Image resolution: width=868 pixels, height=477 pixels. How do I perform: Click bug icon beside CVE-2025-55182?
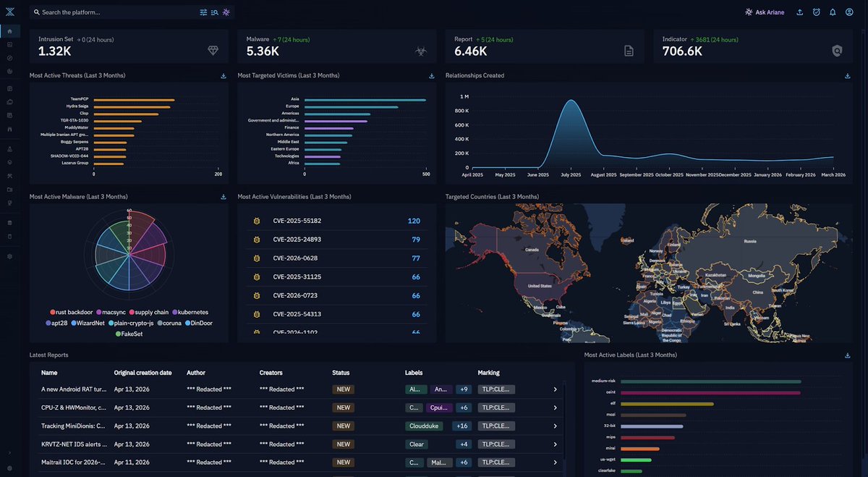256,221
